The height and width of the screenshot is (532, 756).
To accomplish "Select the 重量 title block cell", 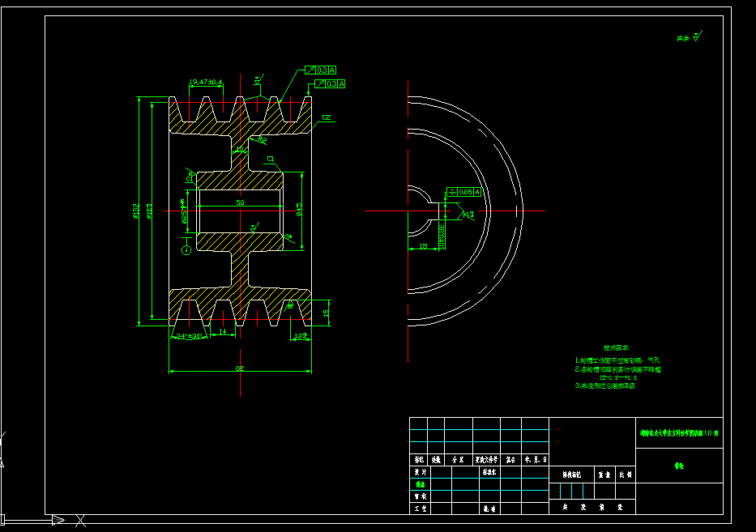I will click(604, 475).
